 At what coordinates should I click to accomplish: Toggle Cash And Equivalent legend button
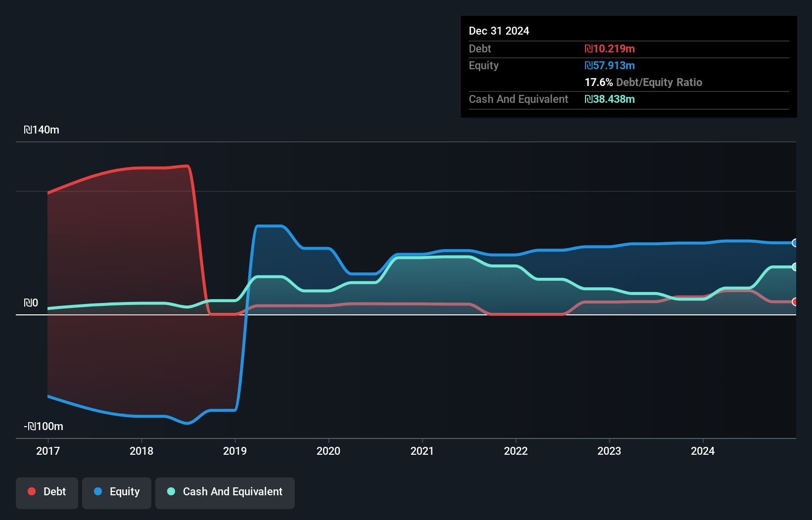point(225,493)
